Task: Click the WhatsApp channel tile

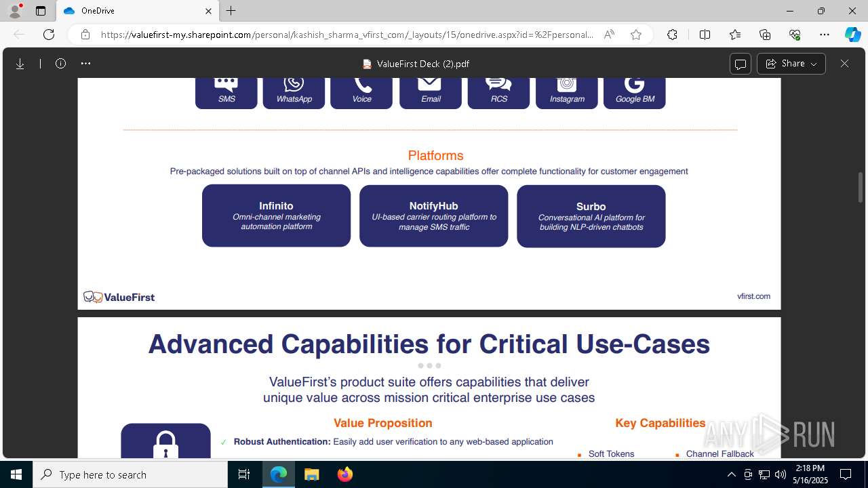Action: 294,93
